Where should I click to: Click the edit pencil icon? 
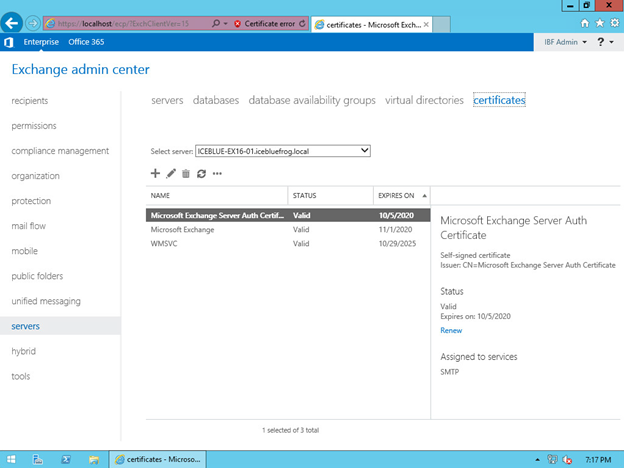171,174
